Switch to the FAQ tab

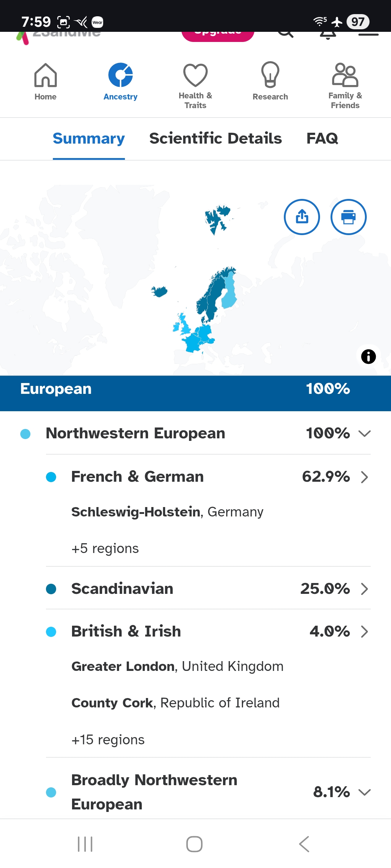322,139
